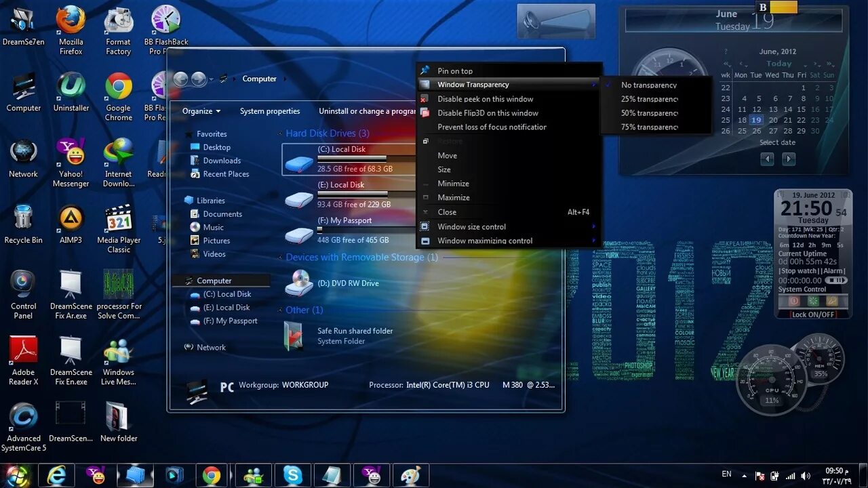Open the AIMP3 desktop icon

pyautogui.click(x=71, y=224)
